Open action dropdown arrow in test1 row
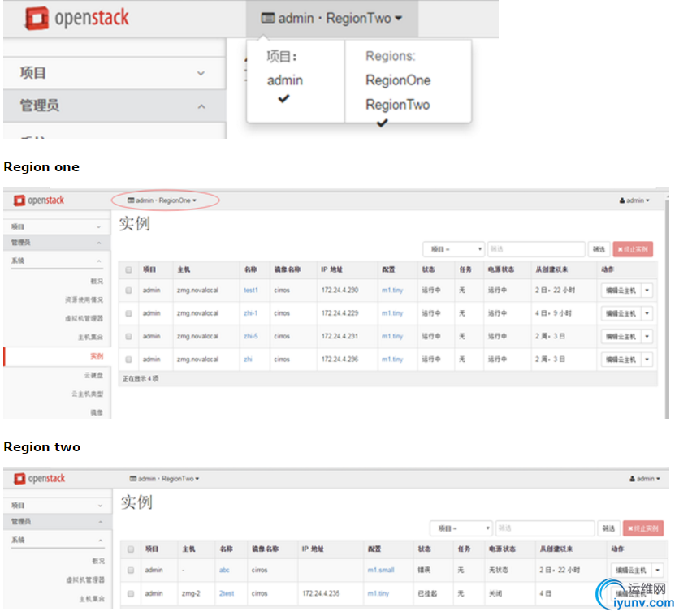The width and height of the screenshot is (679, 616). (647, 291)
